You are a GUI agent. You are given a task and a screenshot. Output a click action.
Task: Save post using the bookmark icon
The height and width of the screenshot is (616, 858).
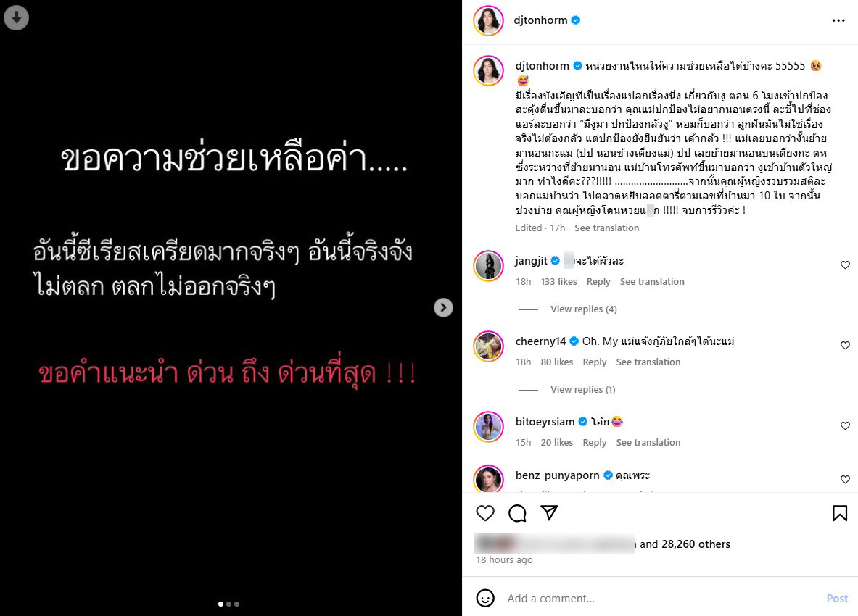[839, 512]
